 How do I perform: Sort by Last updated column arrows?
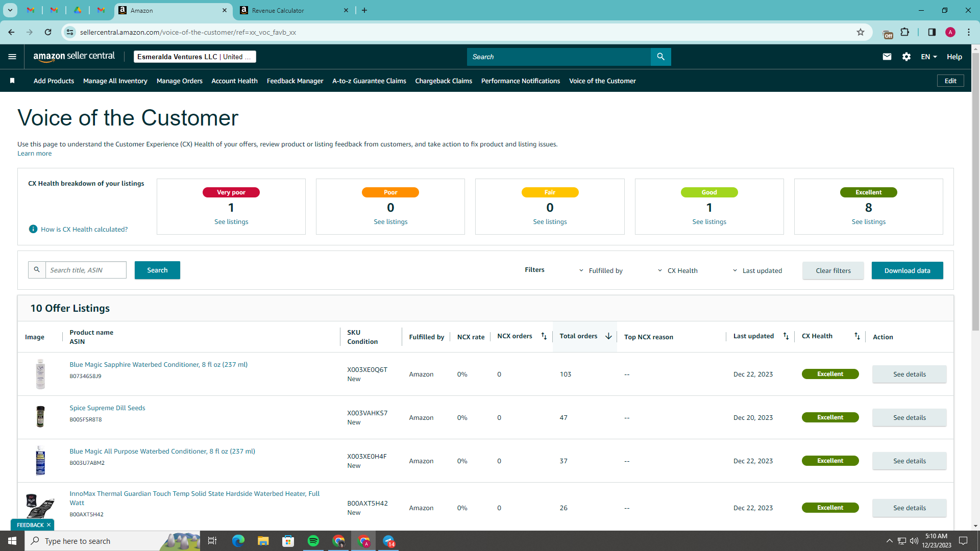coord(786,336)
